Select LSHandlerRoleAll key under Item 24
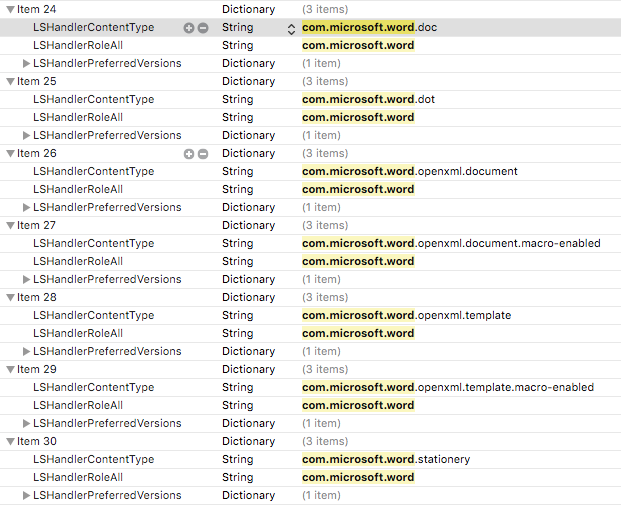The image size is (621, 508). (x=78, y=46)
